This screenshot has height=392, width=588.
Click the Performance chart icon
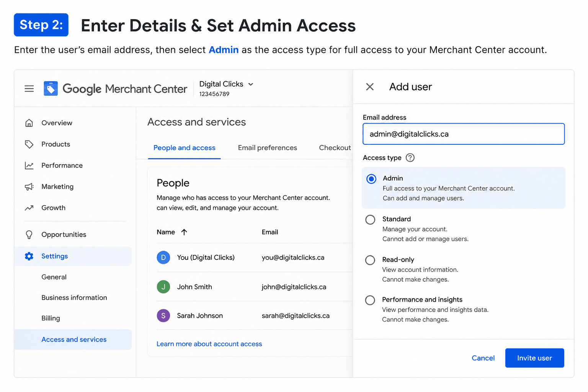29,165
